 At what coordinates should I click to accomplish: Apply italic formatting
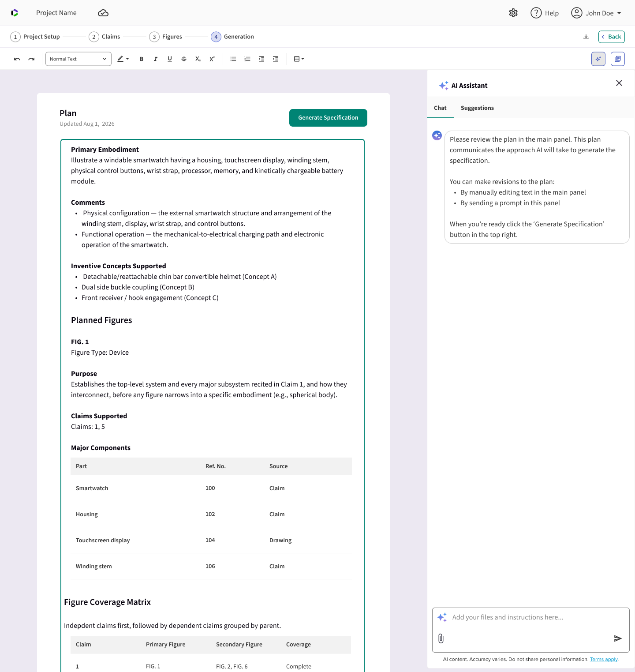(x=156, y=59)
